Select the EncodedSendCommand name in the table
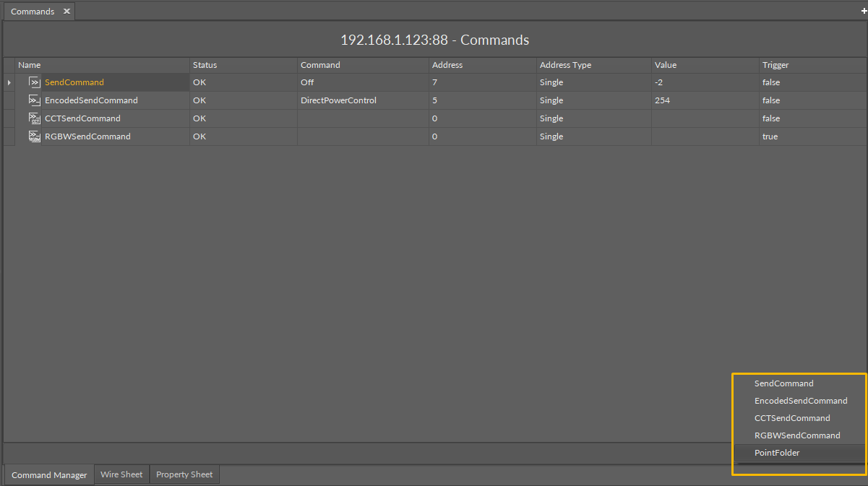 pyautogui.click(x=91, y=100)
